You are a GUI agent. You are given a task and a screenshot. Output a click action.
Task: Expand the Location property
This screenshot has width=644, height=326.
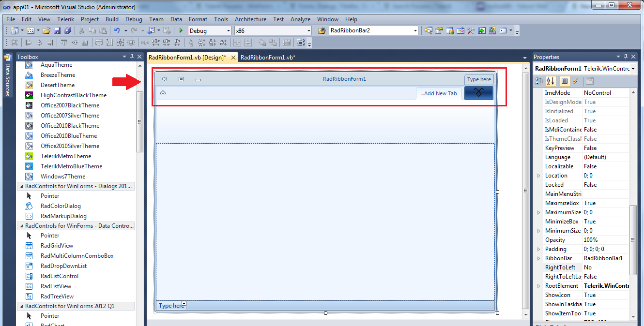click(539, 176)
